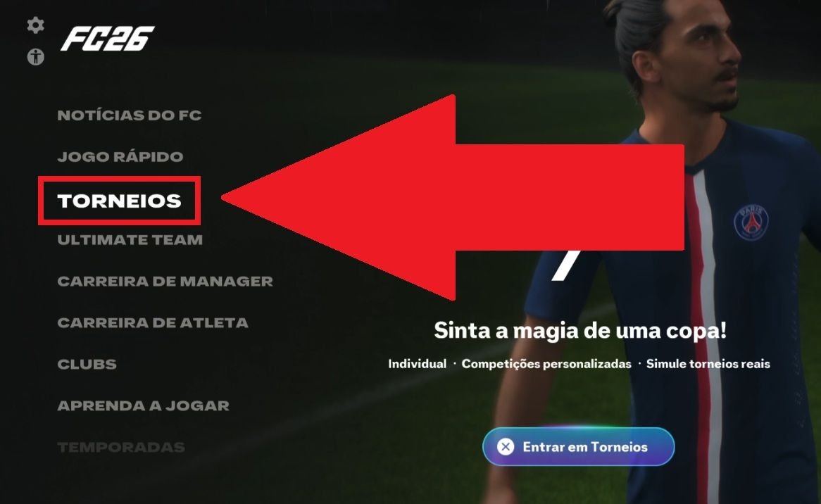Open Ultimate Team mode

coord(130,240)
